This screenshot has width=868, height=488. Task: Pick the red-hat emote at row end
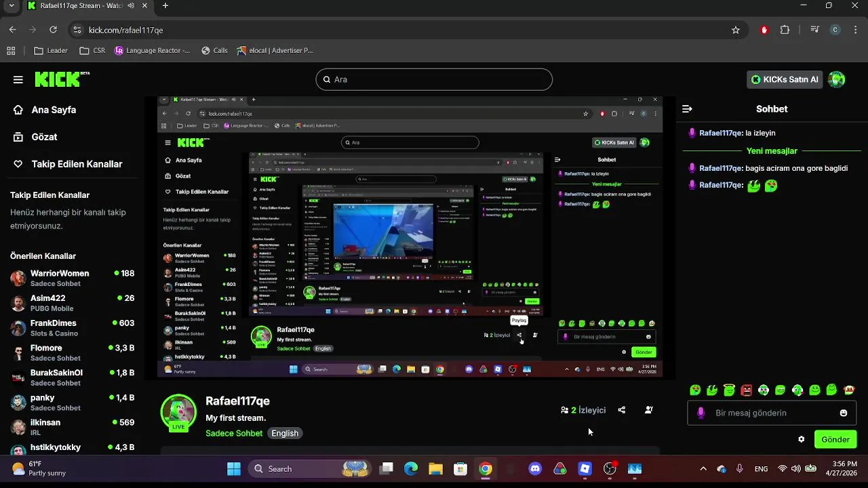tap(849, 390)
